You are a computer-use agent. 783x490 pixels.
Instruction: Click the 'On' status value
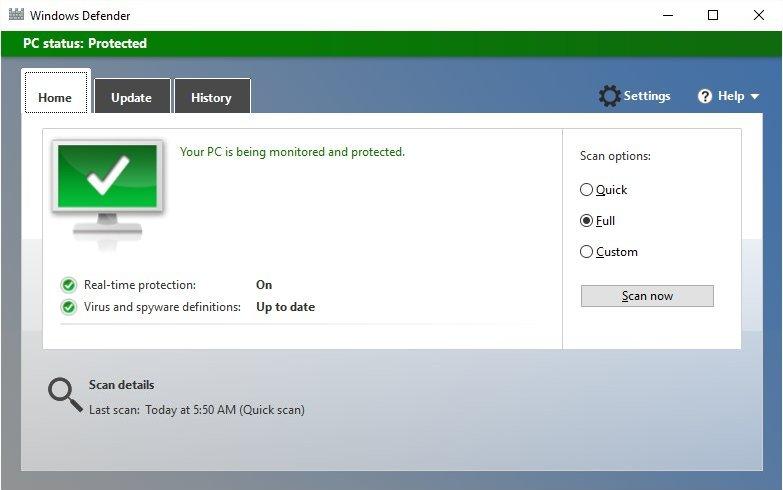(264, 285)
